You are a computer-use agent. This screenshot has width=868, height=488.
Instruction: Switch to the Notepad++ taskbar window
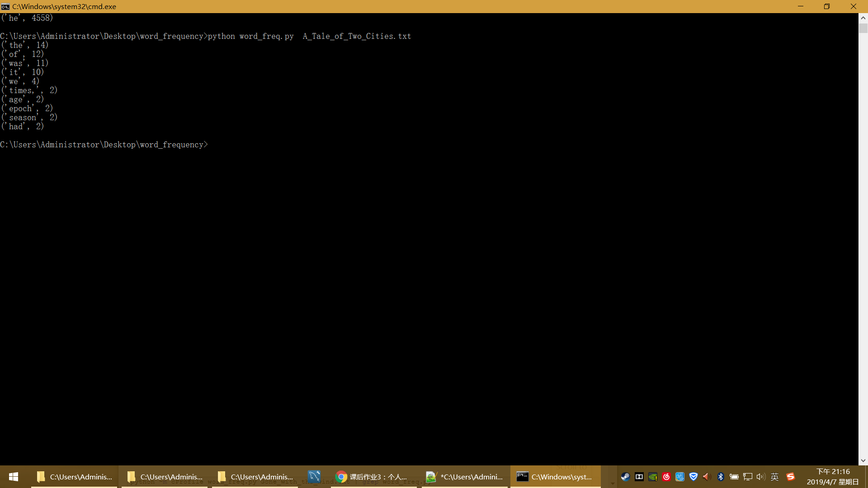pos(465,477)
